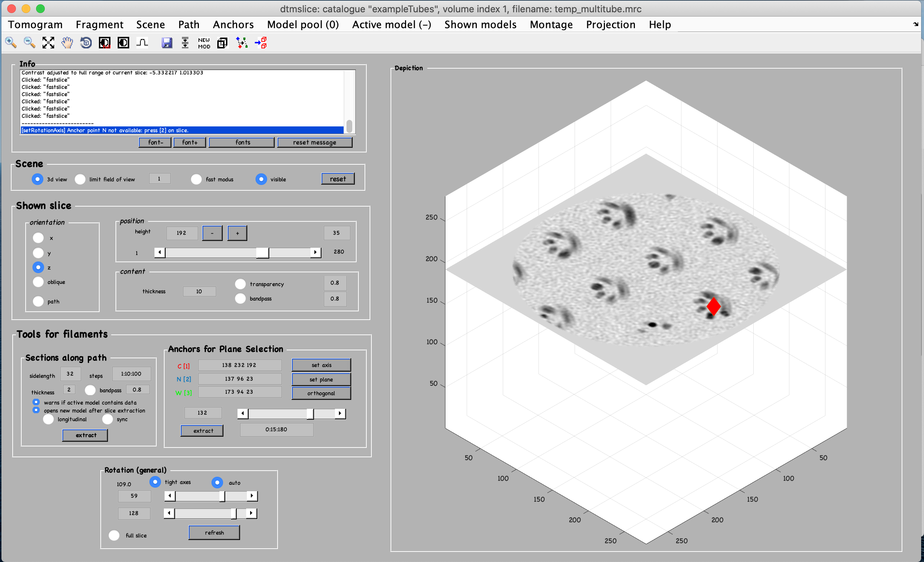The height and width of the screenshot is (562, 924).
Task: Click the fit-to-view expand arrows icon
Action: point(48,43)
